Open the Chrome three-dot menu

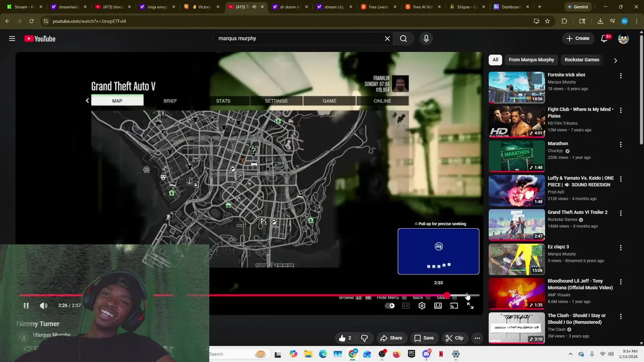(636, 21)
